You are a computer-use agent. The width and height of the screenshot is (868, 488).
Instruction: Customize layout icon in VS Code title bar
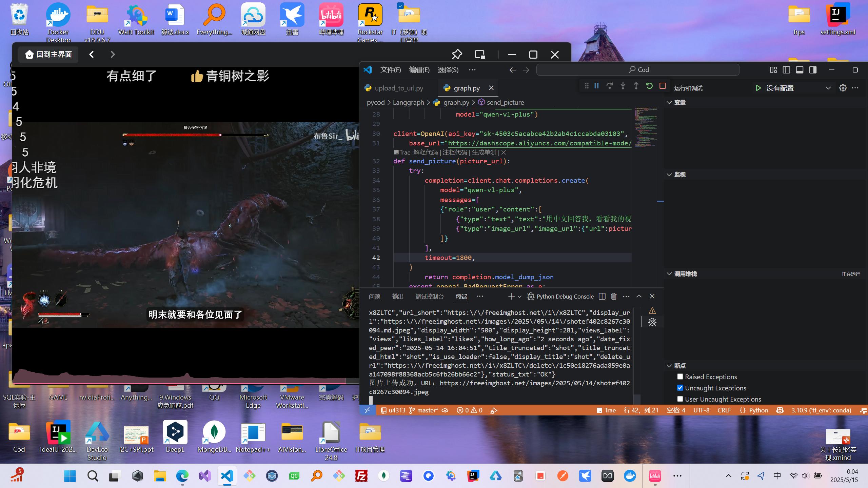coord(773,70)
